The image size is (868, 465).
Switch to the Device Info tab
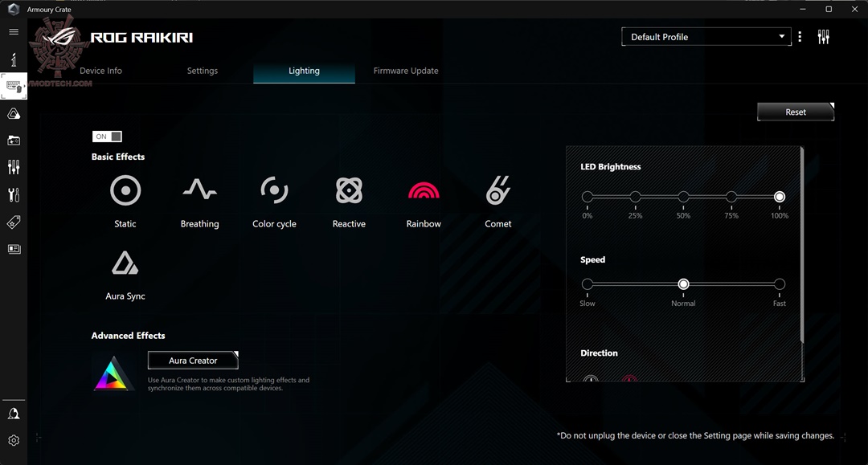100,71
